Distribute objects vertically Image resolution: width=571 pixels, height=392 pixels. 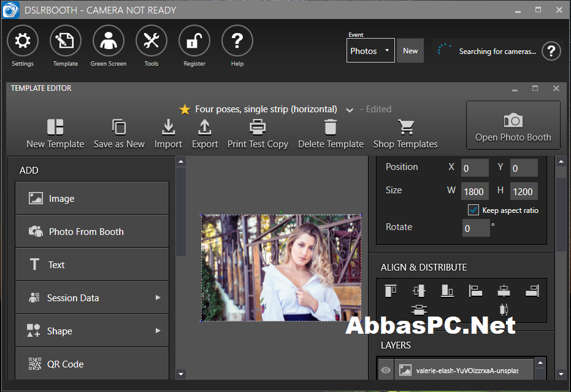click(x=419, y=310)
